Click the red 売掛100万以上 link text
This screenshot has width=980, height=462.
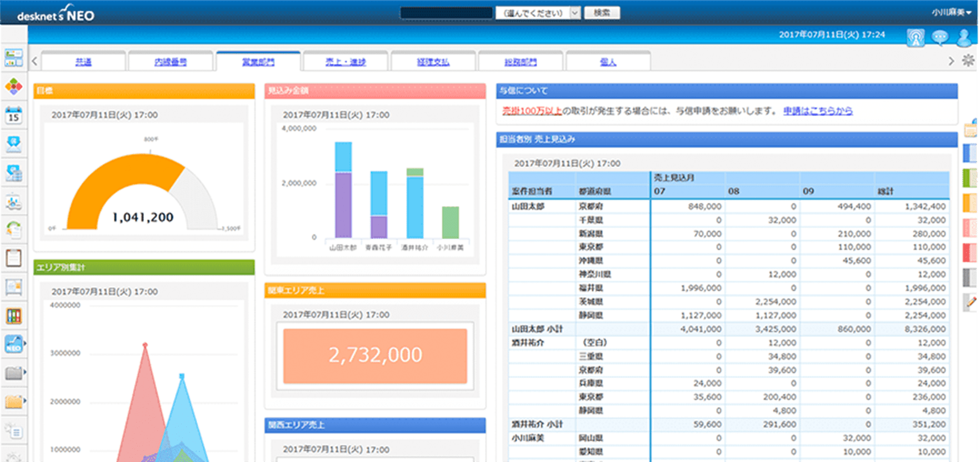pyautogui.click(x=532, y=111)
